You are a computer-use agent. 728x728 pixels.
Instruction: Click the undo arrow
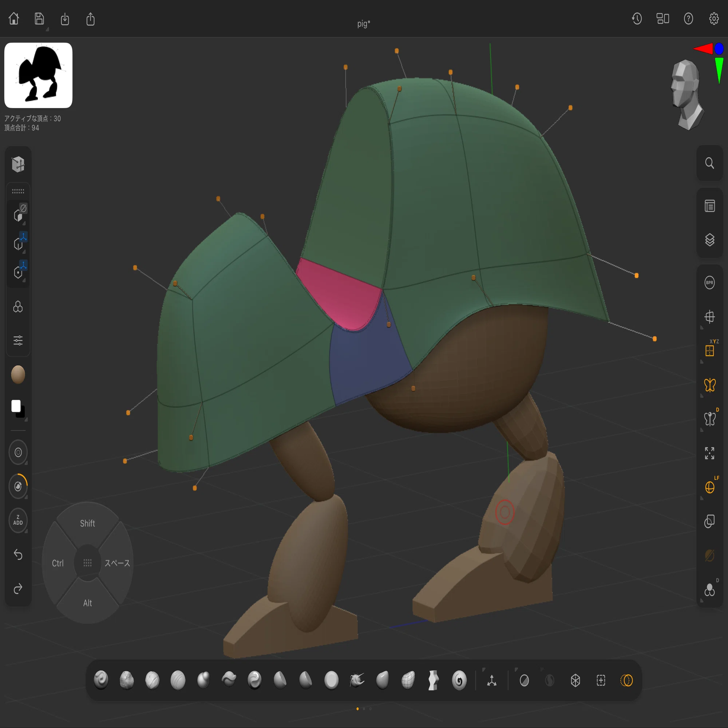[x=18, y=555]
